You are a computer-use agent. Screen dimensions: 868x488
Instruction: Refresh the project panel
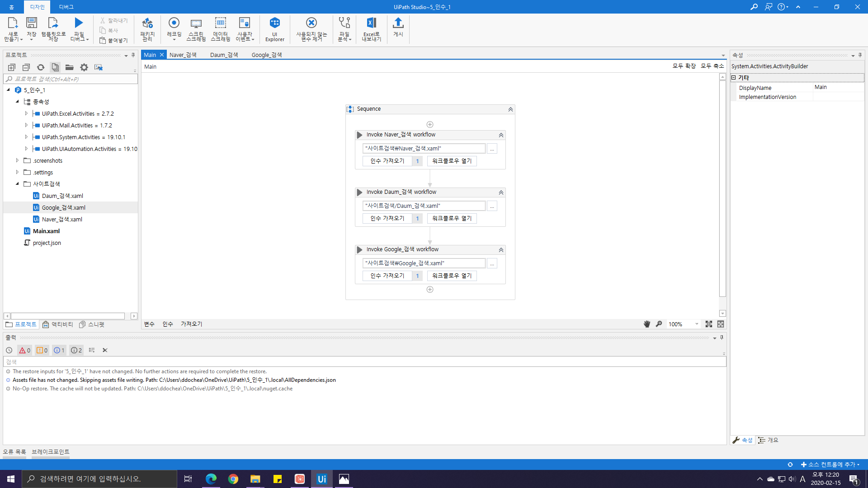(41, 67)
